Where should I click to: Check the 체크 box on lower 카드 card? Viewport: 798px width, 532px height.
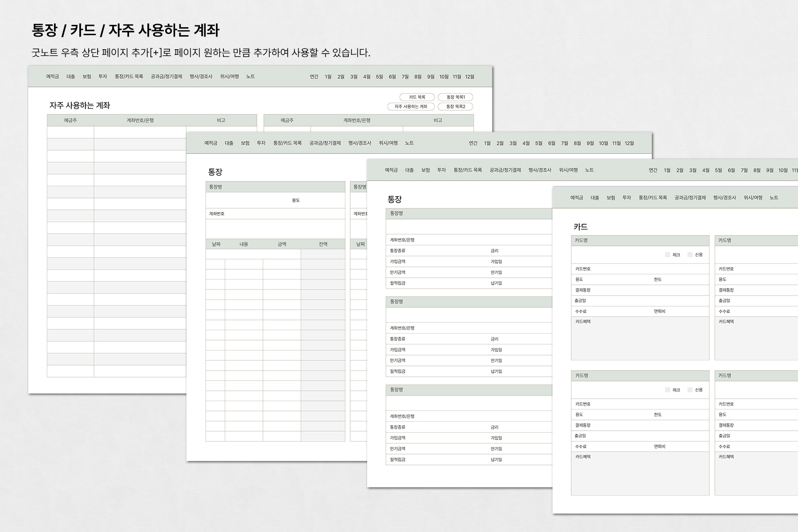[668, 390]
